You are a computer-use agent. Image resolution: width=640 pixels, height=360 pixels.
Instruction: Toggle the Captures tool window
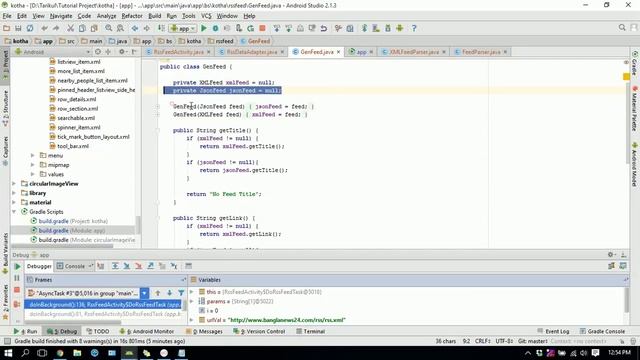click(5, 151)
